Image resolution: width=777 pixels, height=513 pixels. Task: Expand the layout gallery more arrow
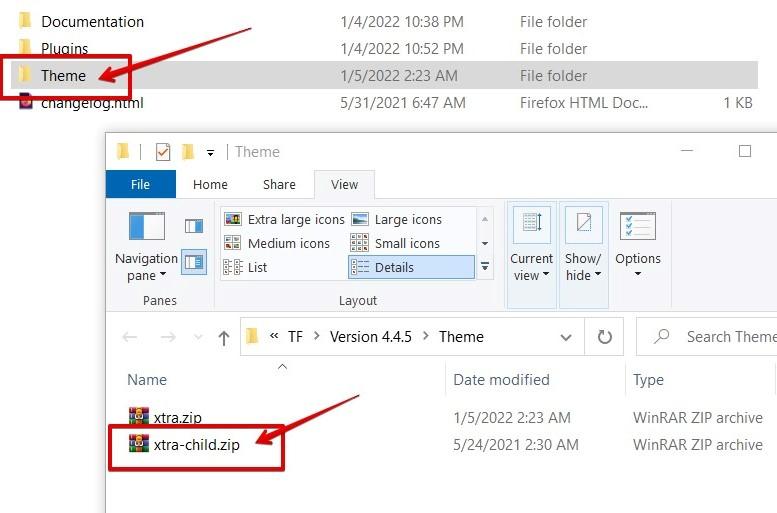[x=485, y=267]
